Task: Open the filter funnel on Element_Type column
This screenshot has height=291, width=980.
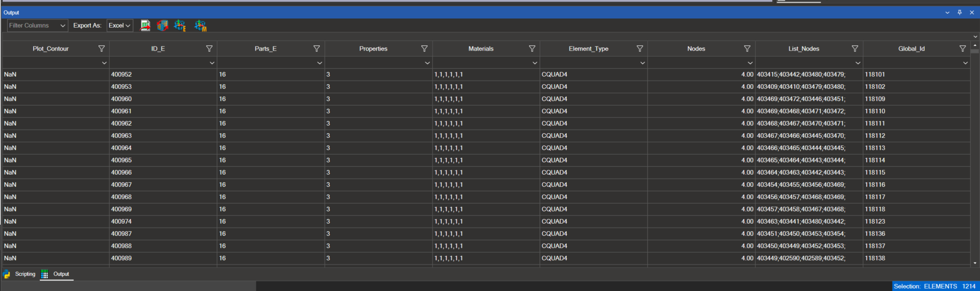Action: pos(640,48)
